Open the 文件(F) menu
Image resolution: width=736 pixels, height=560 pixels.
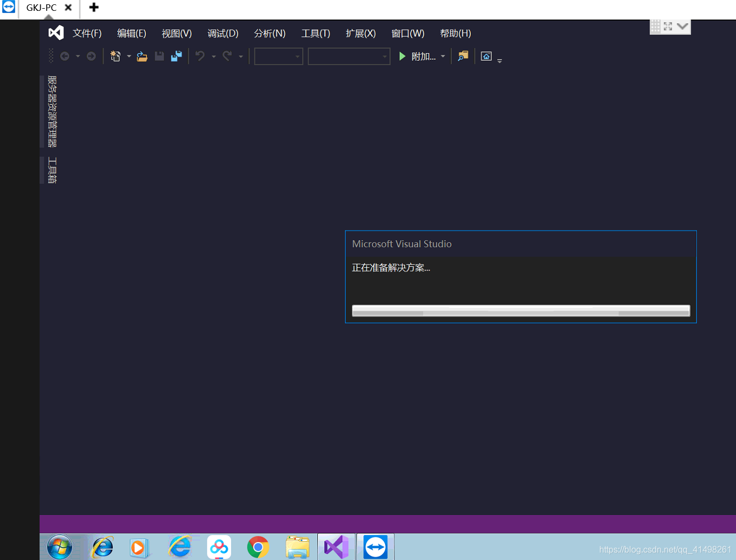pyautogui.click(x=87, y=34)
